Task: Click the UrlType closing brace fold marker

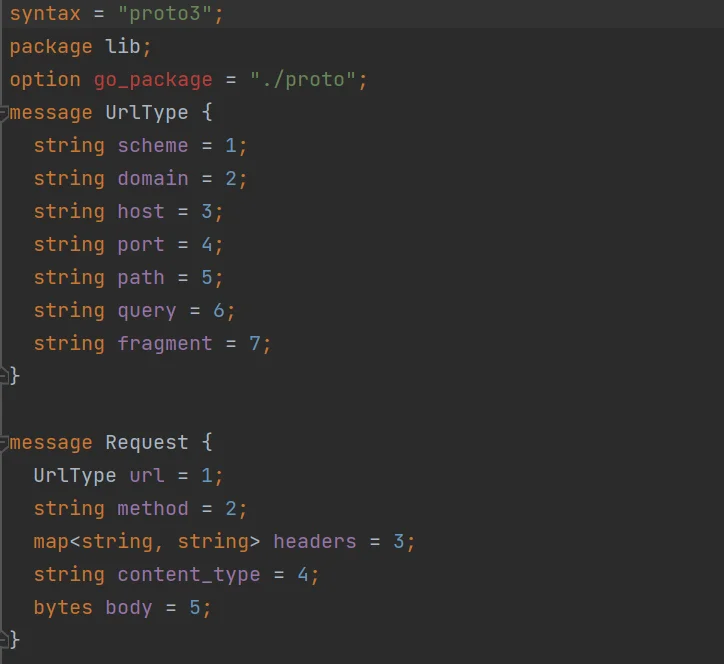Action: 4,376
